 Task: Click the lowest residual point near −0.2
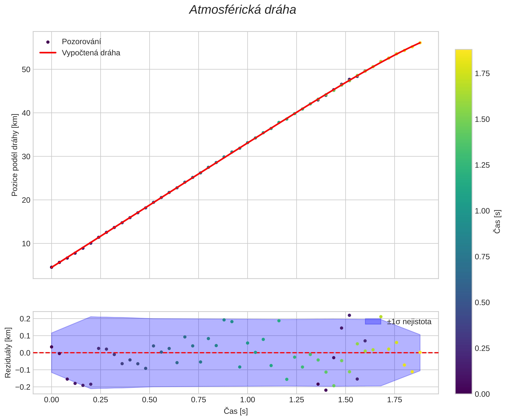click(x=326, y=390)
